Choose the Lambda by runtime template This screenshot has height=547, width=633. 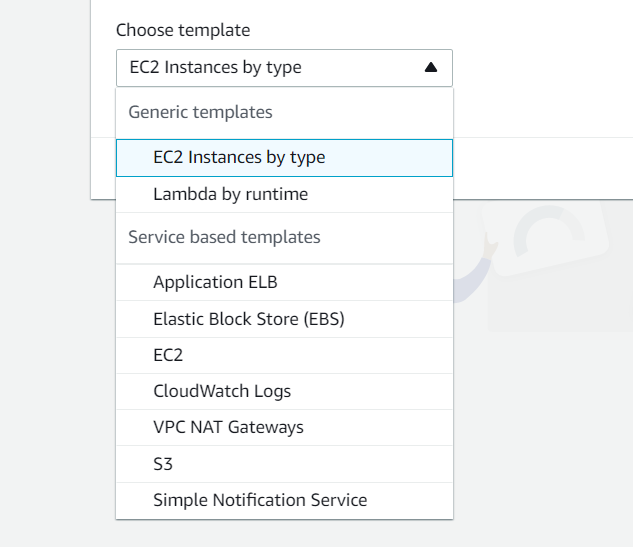pos(230,194)
